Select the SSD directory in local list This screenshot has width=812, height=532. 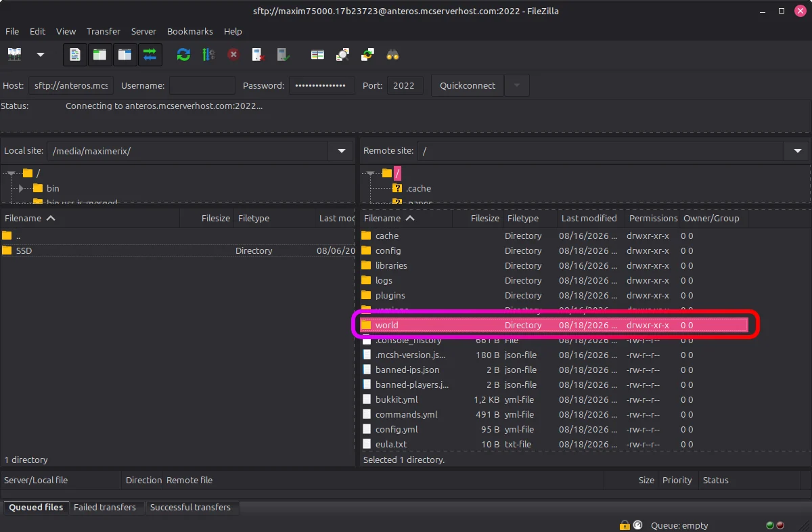tap(178, 250)
